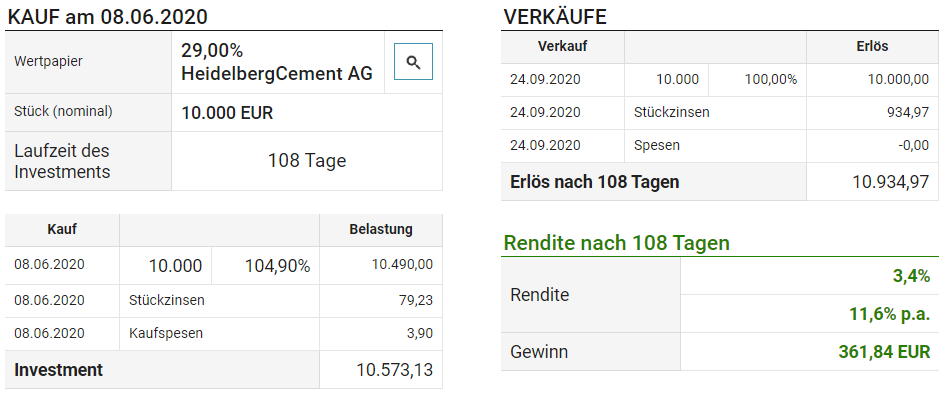Click the Rendite nach 108 Tagen heading
Image resolution: width=948 pixels, height=403 pixels.
tap(617, 243)
